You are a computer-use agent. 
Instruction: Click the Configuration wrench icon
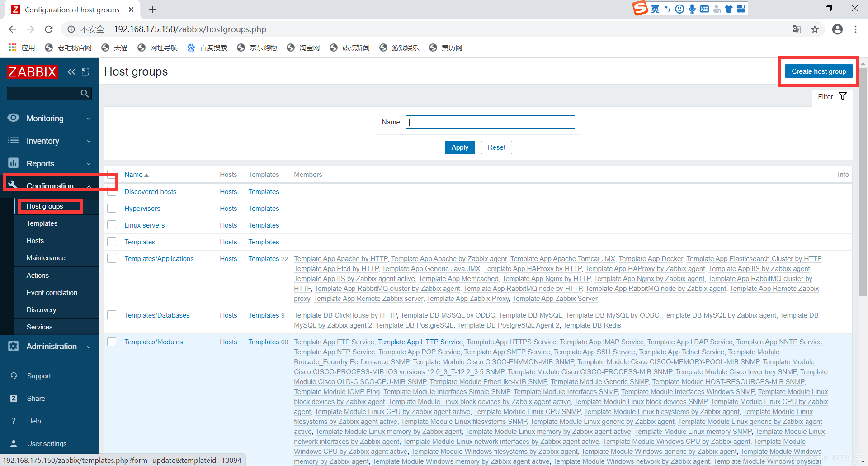click(13, 185)
